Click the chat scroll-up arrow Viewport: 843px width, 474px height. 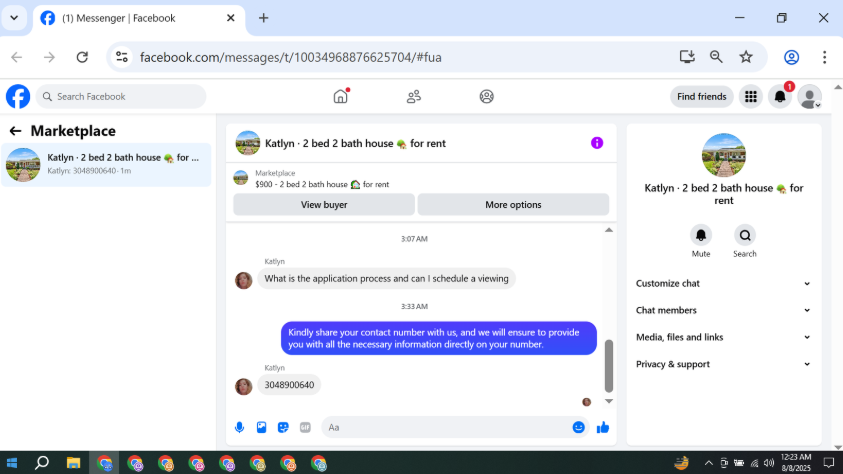[609, 230]
